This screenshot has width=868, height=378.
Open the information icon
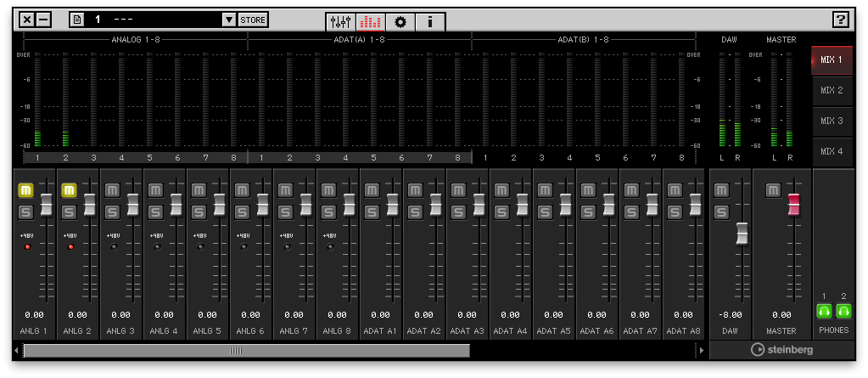pyautogui.click(x=429, y=22)
